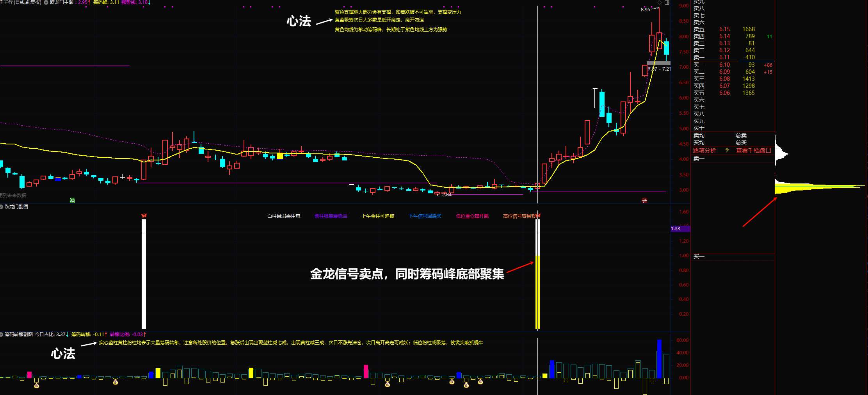Click the 卖均 label in the order book

(699, 136)
